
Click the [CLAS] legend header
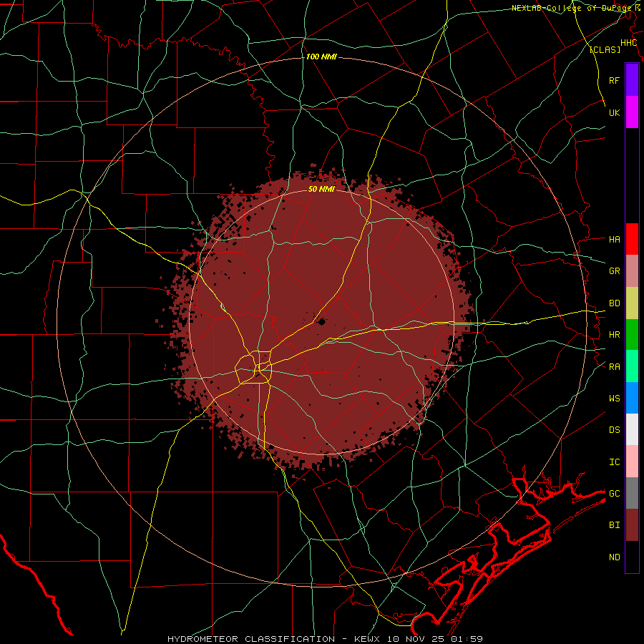click(605, 49)
